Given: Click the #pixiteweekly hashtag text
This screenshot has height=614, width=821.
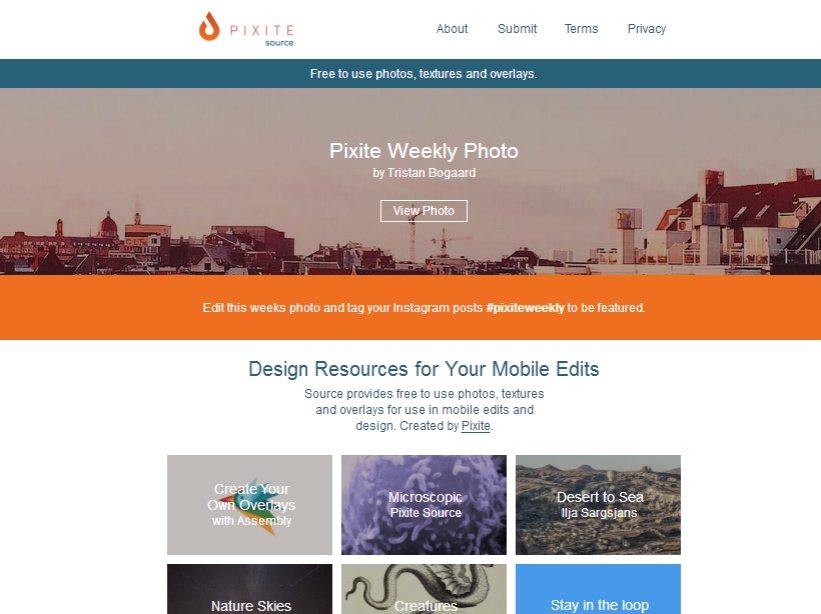Looking at the screenshot, I should 525,308.
